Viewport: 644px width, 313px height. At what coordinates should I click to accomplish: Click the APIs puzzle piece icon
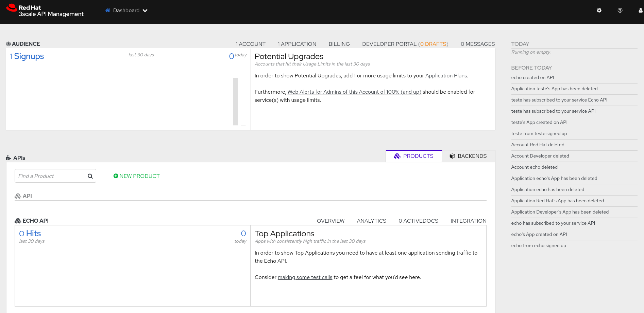(9, 158)
